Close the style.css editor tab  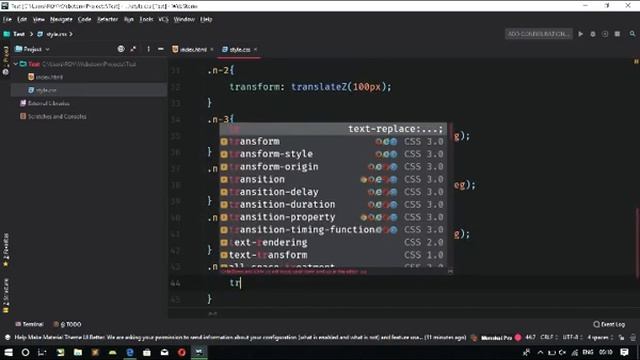tap(256, 49)
